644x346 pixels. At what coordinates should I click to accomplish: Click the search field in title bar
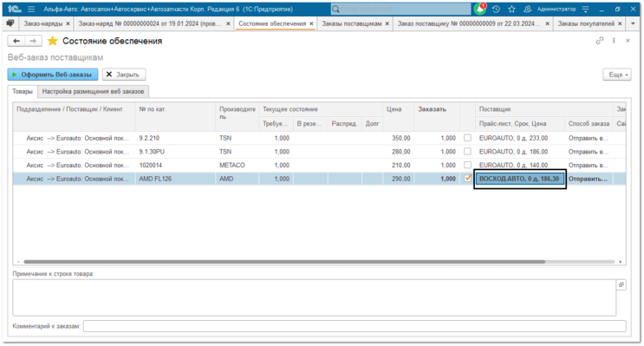(400, 9)
